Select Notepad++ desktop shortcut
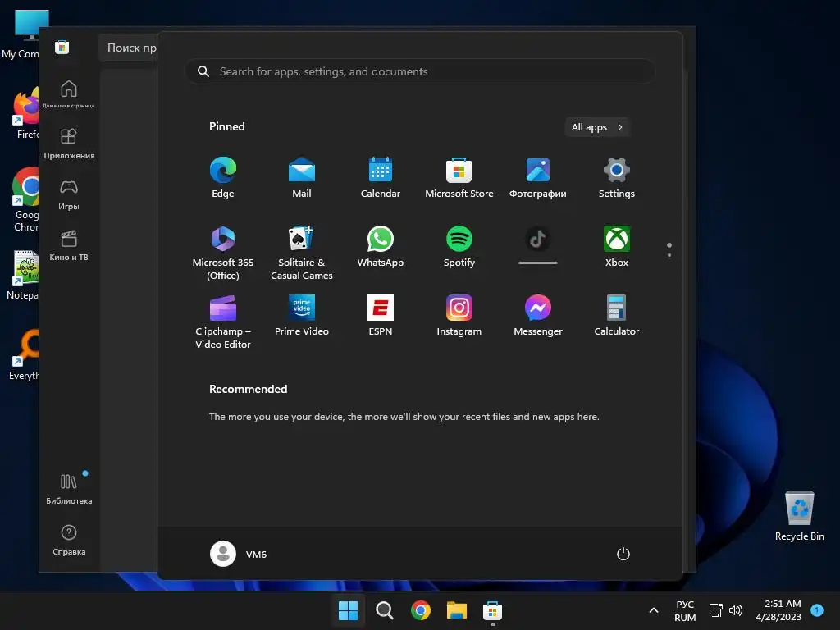Image resolution: width=840 pixels, height=630 pixels. point(24,276)
